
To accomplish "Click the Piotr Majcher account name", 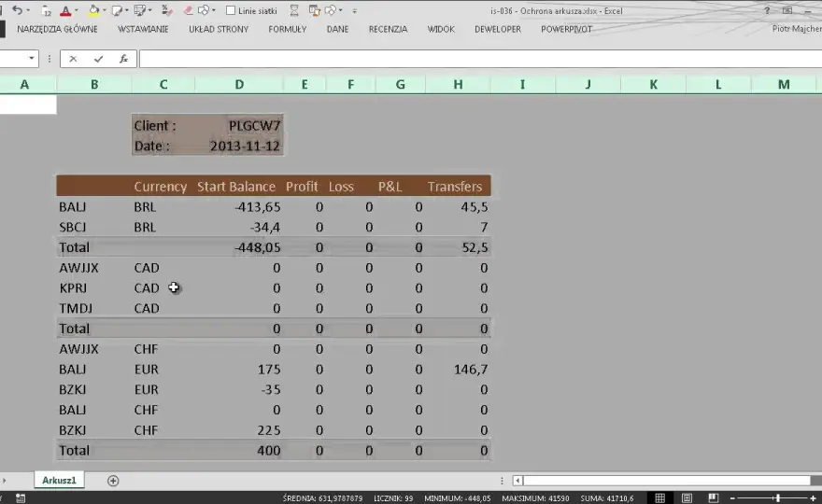I will click(797, 29).
